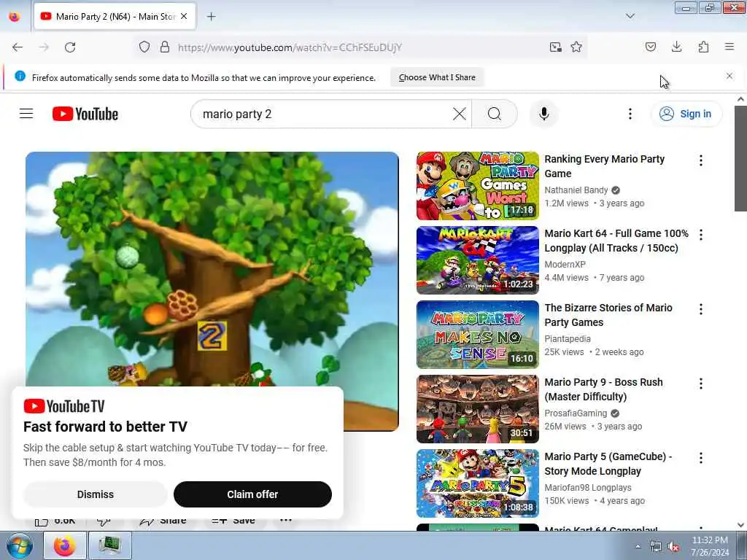The image size is (747, 560).
Task: Open options for Mario Party 9 Boss Rush
Action: click(701, 384)
